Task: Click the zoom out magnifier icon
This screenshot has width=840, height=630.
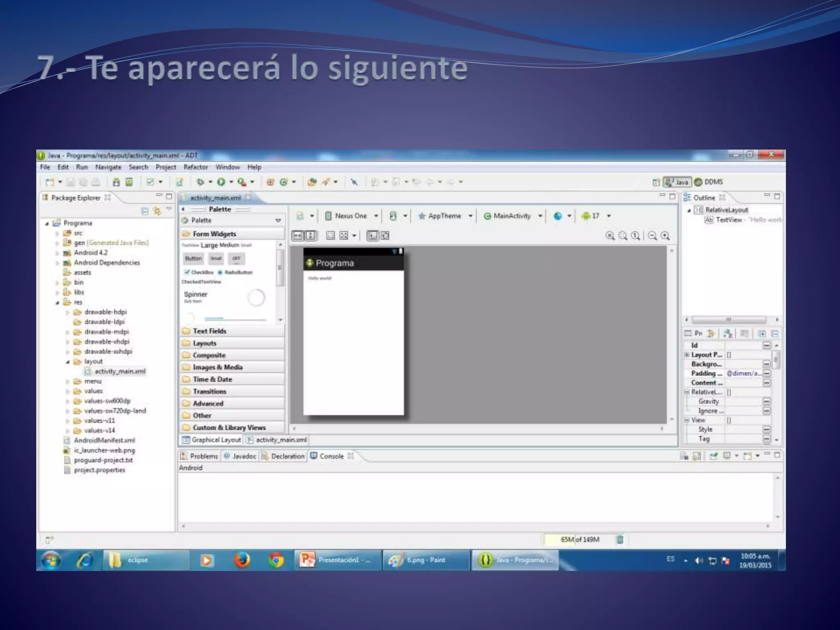Action: (x=653, y=235)
